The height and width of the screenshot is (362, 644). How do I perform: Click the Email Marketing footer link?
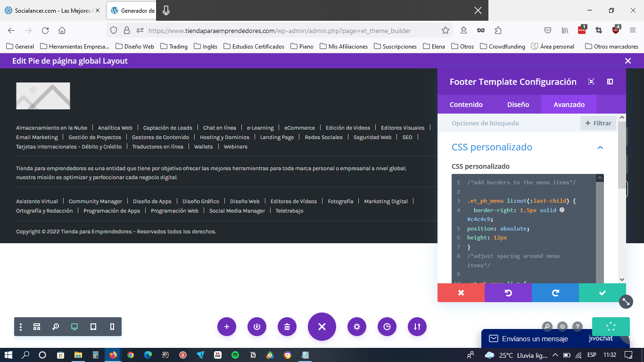click(x=37, y=137)
